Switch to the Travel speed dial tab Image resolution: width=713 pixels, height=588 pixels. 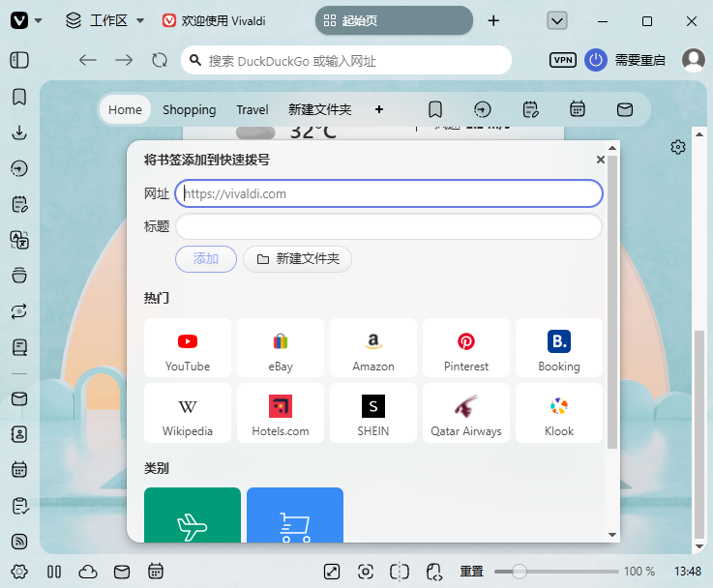253,109
